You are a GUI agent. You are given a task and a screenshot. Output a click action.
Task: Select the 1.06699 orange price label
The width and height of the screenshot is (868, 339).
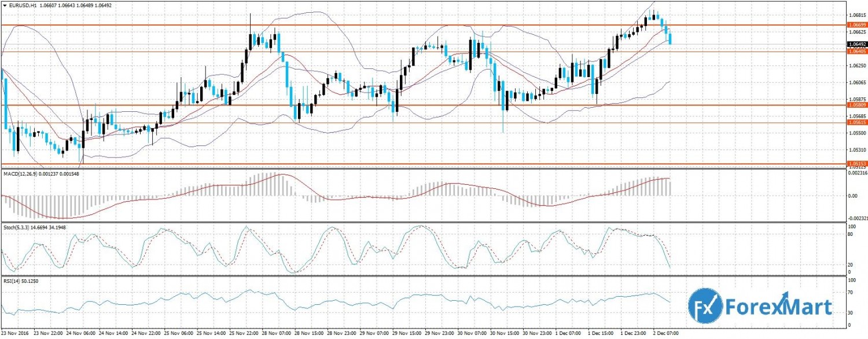click(856, 25)
